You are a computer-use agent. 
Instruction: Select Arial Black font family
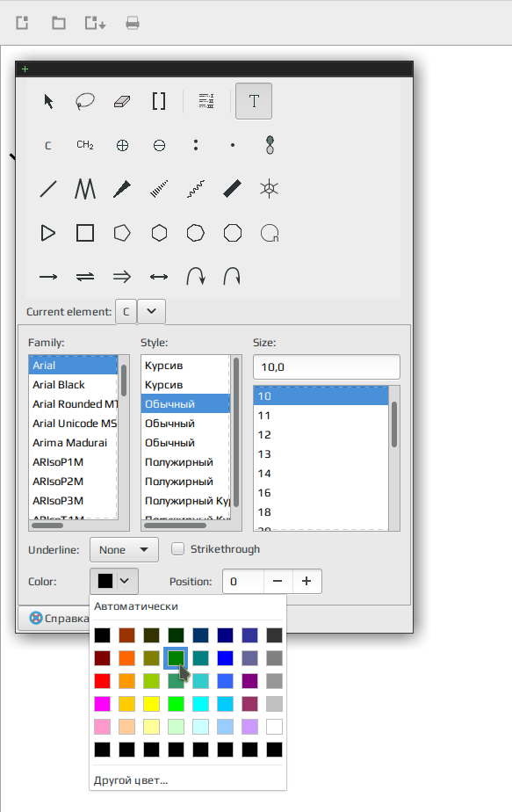click(x=73, y=385)
